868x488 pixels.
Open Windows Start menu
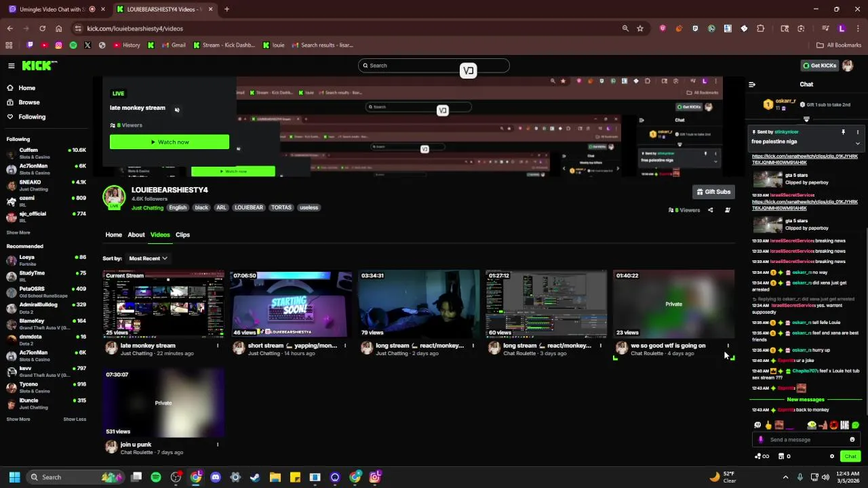coord(14,477)
